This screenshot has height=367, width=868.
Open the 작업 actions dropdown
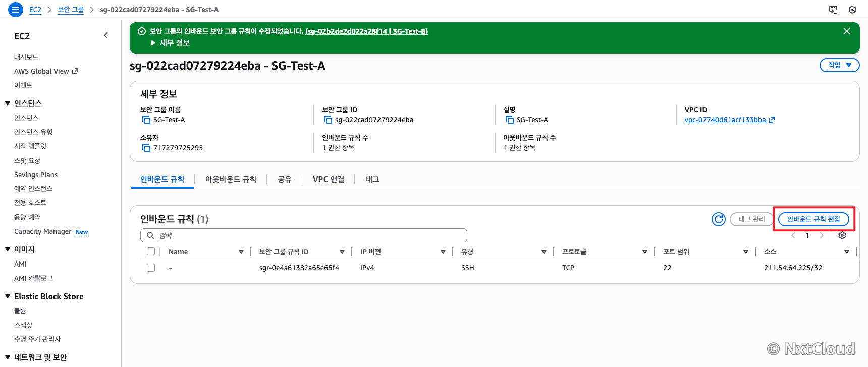pyautogui.click(x=839, y=65)
